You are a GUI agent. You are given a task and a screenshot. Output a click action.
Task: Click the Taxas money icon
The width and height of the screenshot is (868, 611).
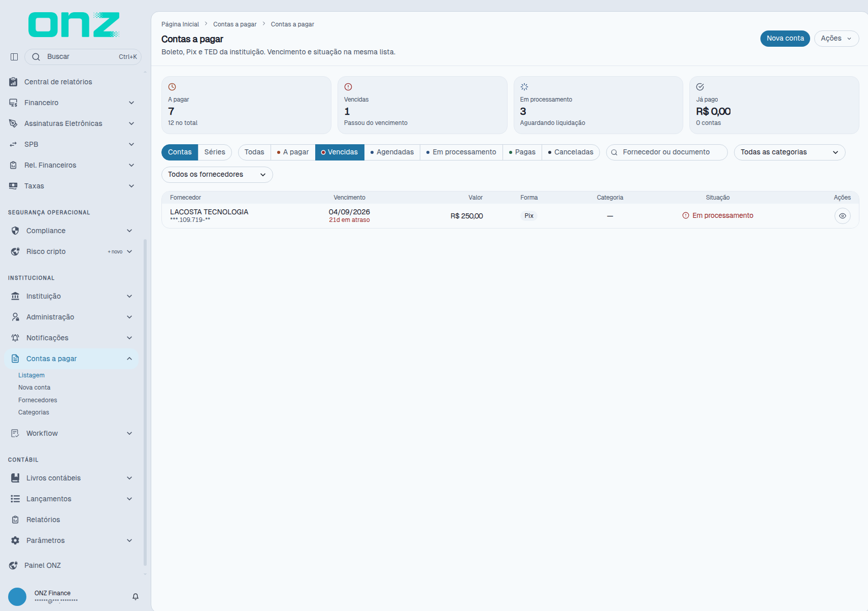click(13, 186)
